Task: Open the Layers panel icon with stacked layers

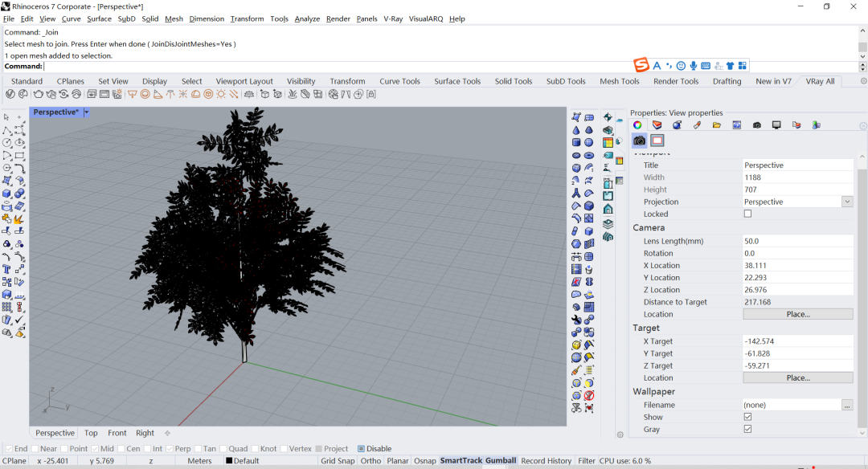Action: click(x=657, y=125)
